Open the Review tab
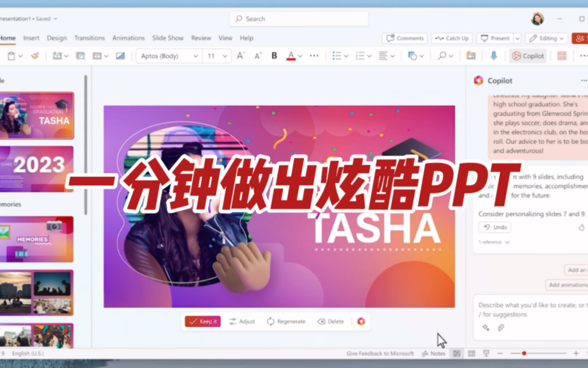Image resolution: width=588 pixels, height=368 pixels. click(201, 38)
